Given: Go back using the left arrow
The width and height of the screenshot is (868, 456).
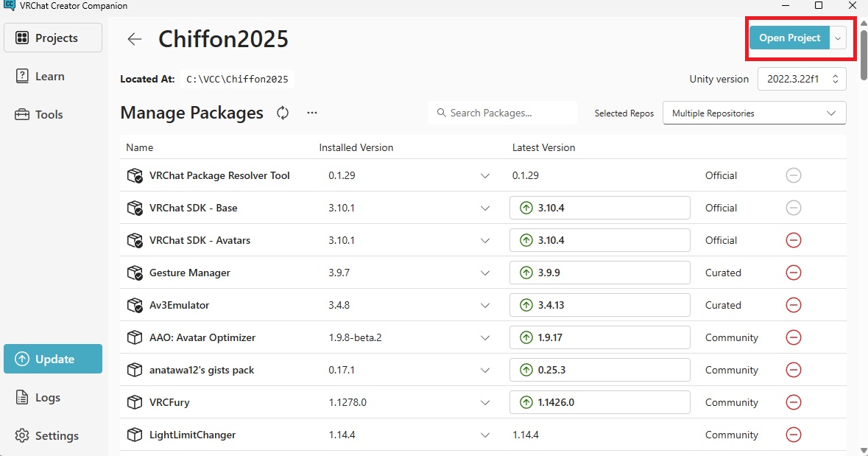Looking at the screenshot, I should (135, 39).
